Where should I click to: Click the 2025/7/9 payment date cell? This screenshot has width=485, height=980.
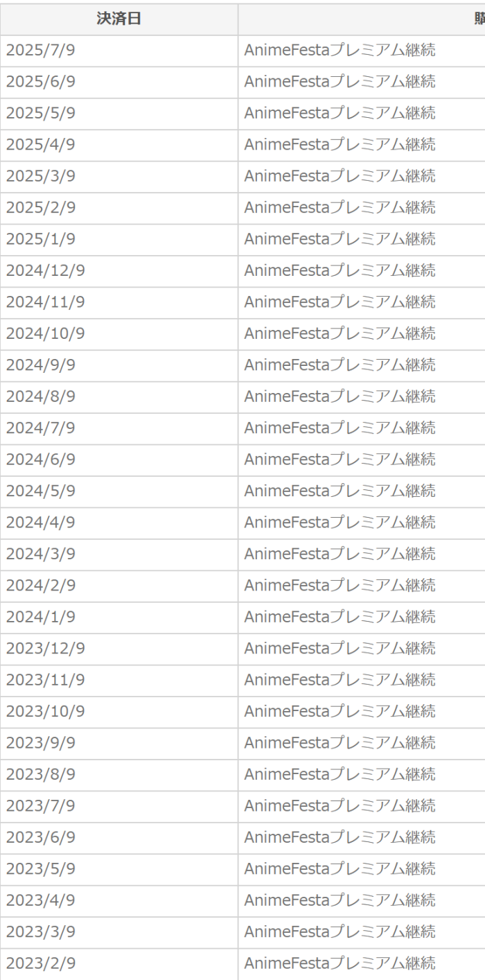[x=41, y=51]
